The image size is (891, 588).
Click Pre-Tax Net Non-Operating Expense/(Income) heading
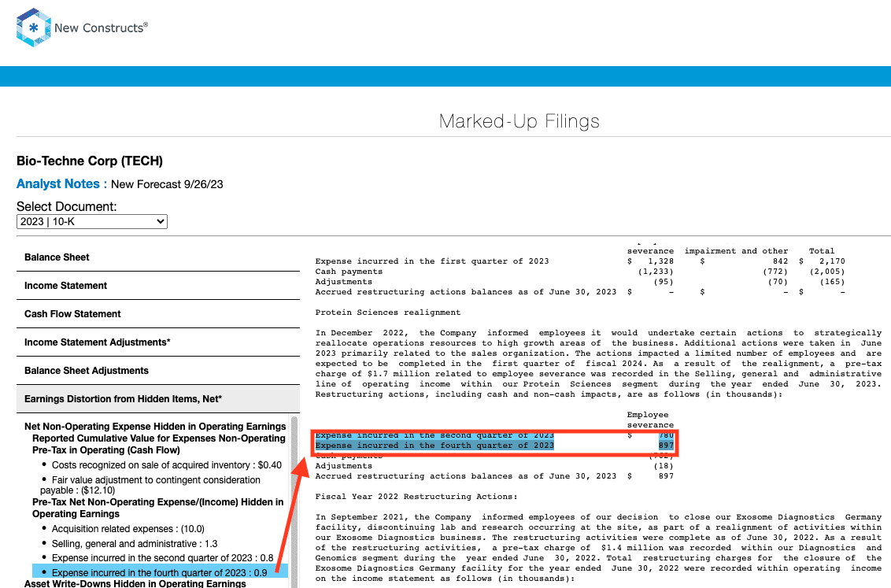tap(157, 508)
